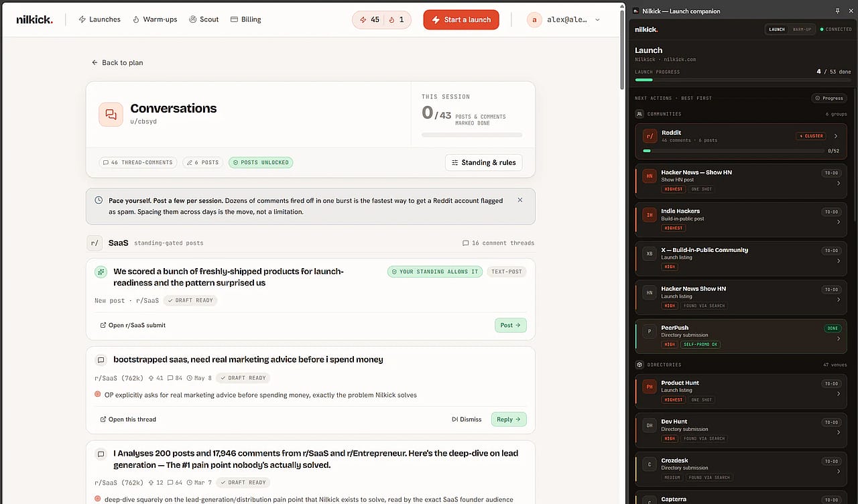Click the 16 comment threads counter
This screenshot has height=504, width=858.
(499, 243)
